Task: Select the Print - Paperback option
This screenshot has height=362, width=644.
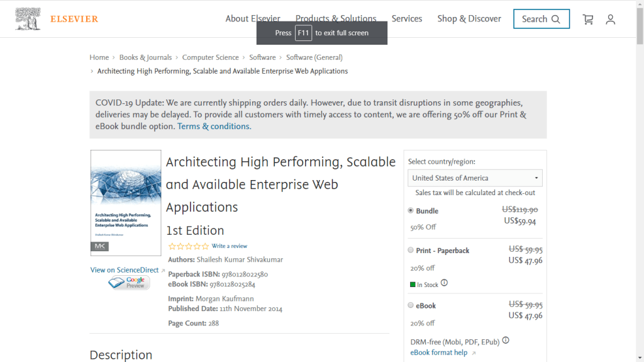Action: click(411, 250)
